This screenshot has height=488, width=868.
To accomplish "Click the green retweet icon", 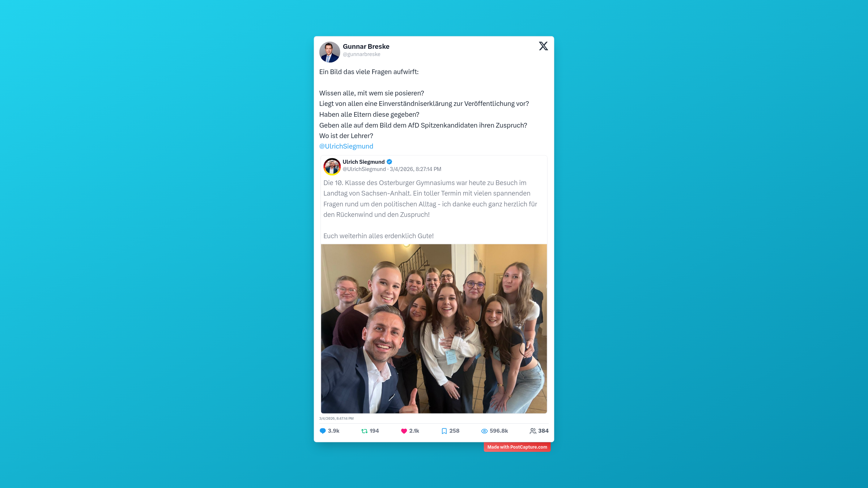I will click(365, 431).
